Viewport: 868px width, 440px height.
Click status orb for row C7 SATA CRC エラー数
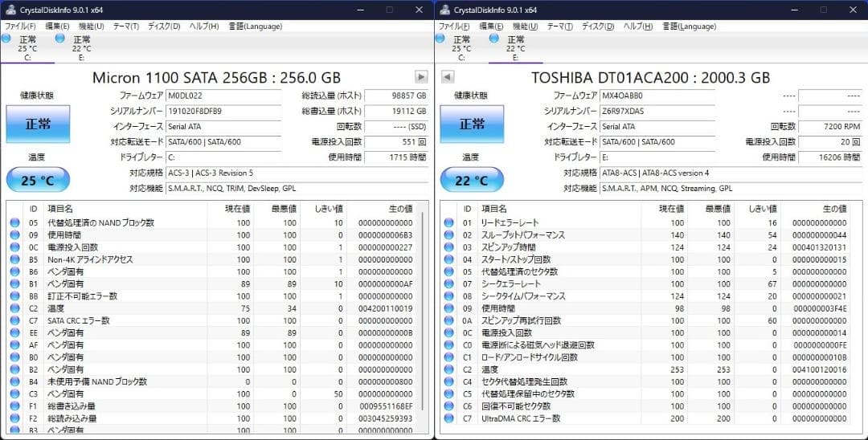click(x=15, y=320)
